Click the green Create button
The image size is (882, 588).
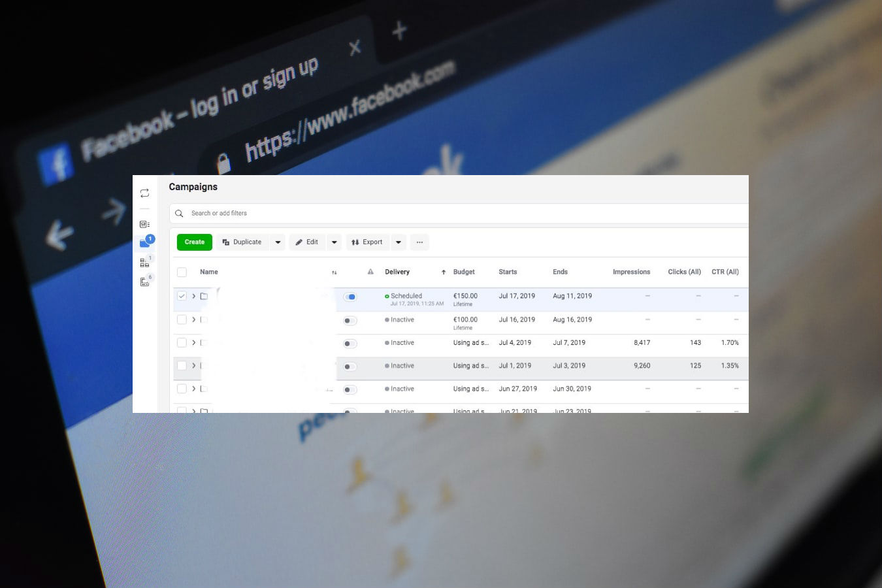point(194,242)
